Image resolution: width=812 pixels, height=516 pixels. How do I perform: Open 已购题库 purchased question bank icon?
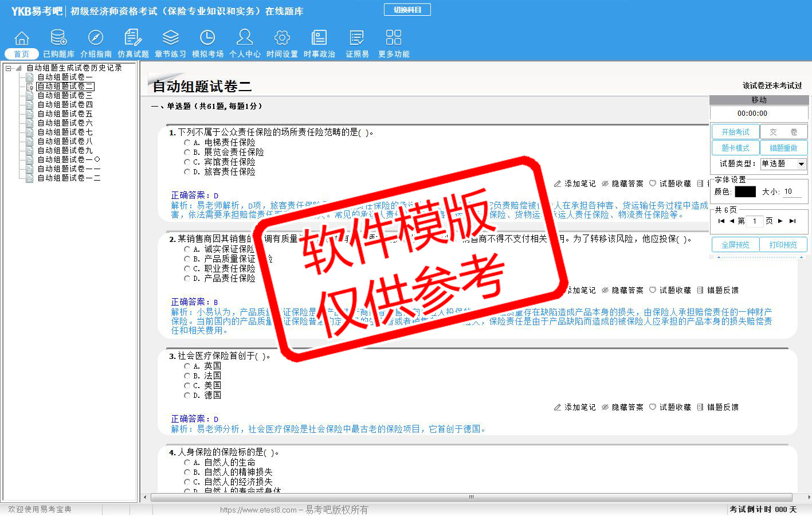(x=58, y=38)
